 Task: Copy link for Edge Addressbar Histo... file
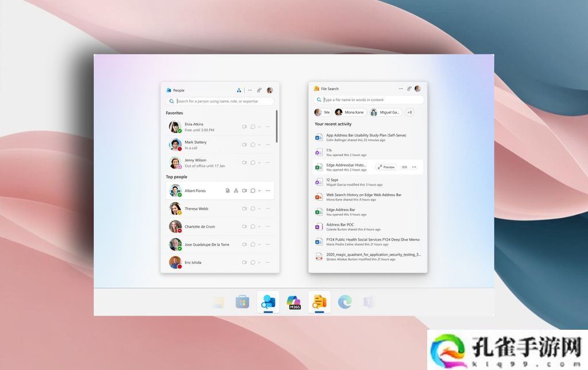405,167
